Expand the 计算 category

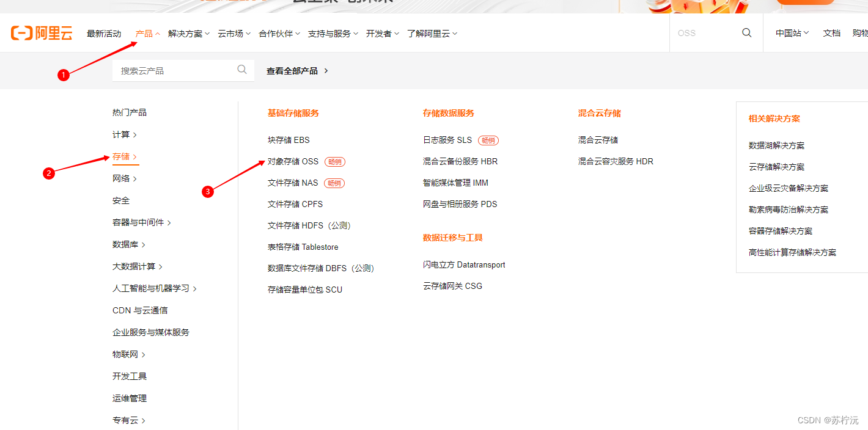pyautogui.click(x=125, y=134)
